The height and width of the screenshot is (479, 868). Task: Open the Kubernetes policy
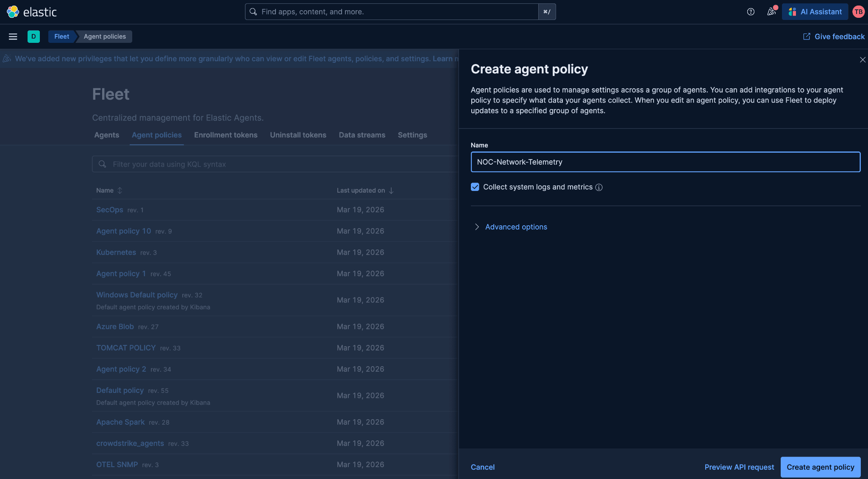coord(116,252)
